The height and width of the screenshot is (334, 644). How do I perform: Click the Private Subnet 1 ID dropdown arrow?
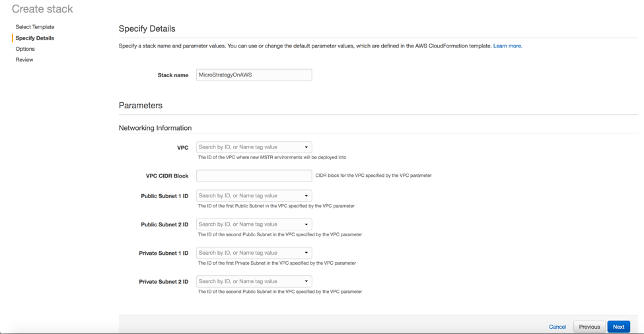pos(306,253)
